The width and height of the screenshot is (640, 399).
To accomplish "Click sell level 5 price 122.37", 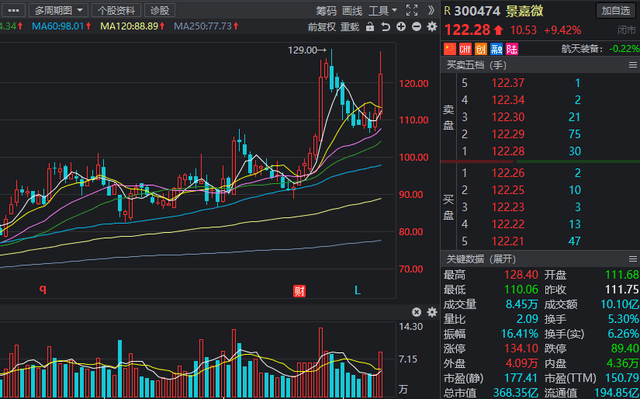I will point(508,83).
